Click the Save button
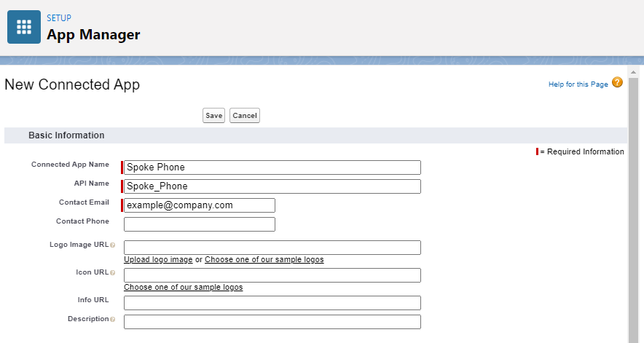The width and height of the screenshot is (644, 343). pos(213,116)
